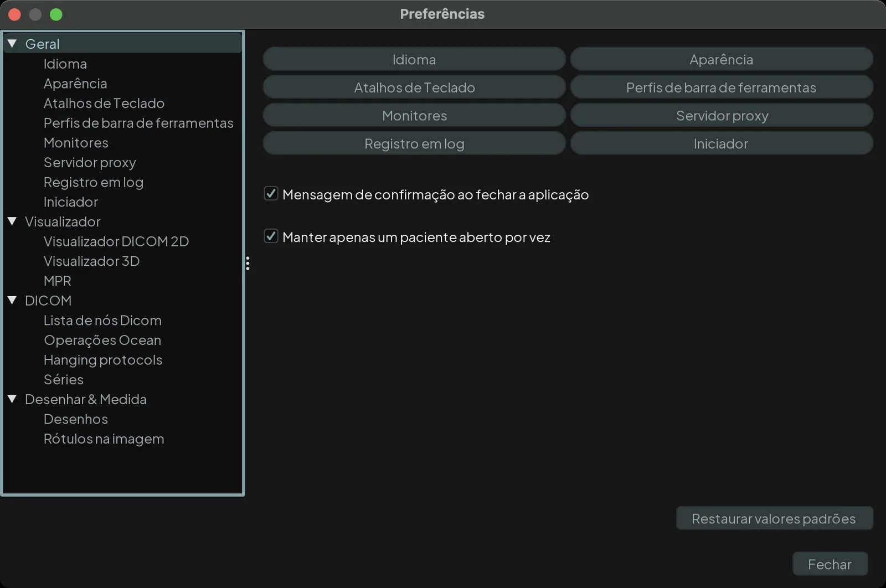Select Atalhos de Teclado tree item

point(104,103)
